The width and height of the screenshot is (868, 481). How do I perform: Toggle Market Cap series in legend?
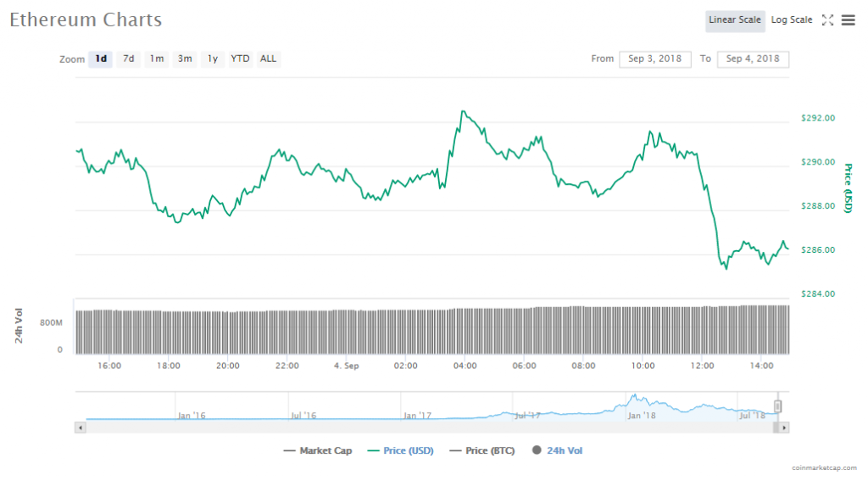pos(318,451)
